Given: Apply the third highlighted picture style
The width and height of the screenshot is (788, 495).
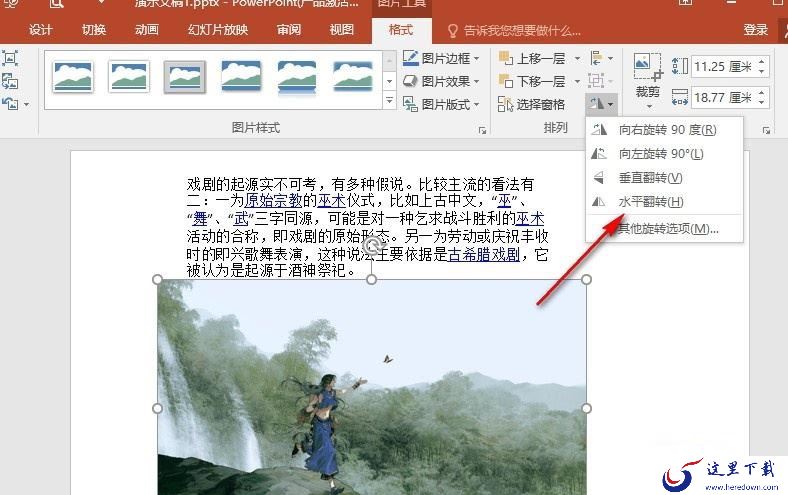Looking at the screenshot, I should click(x=185, y=76).
